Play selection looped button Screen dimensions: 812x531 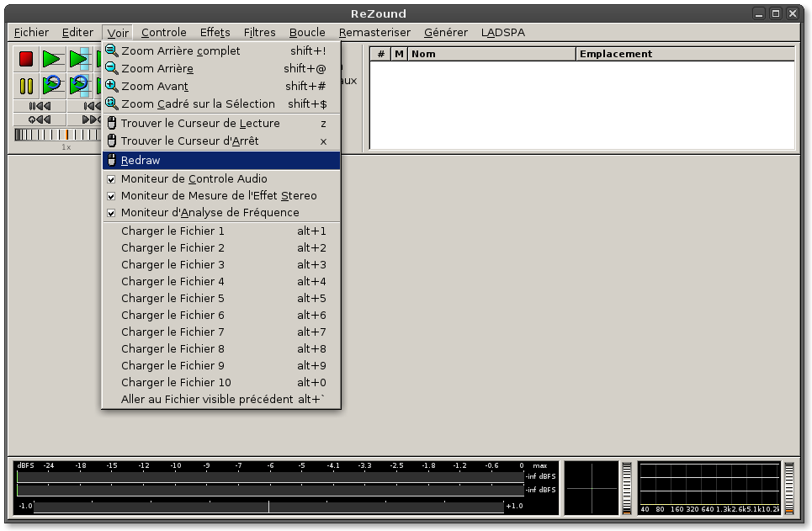(x=79, y=86)
